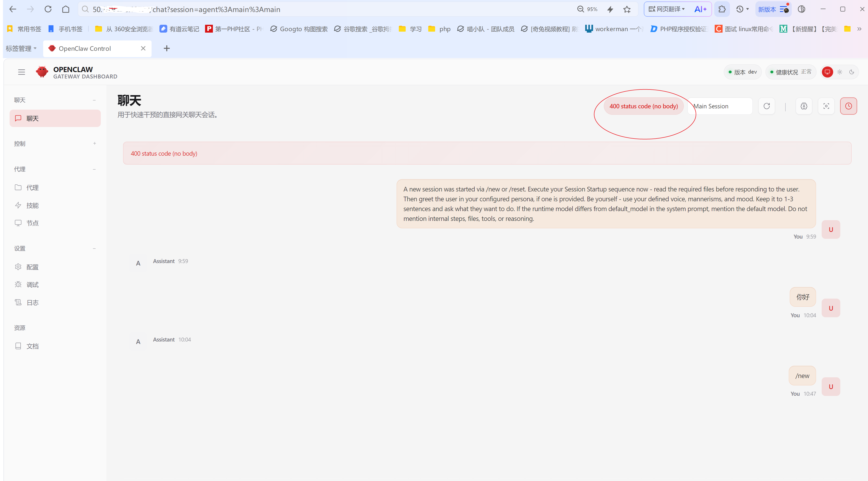Open the 节点 (Nodes) sidebar item

(x=32, y=223)
